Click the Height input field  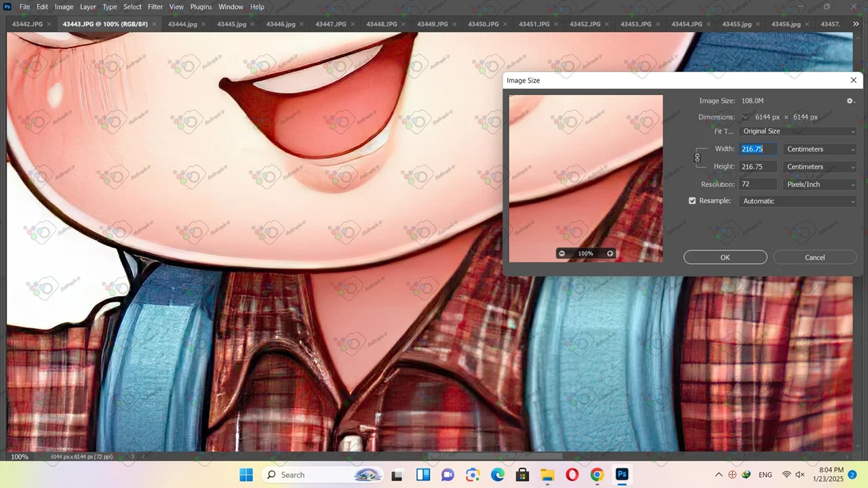(758, 167)
